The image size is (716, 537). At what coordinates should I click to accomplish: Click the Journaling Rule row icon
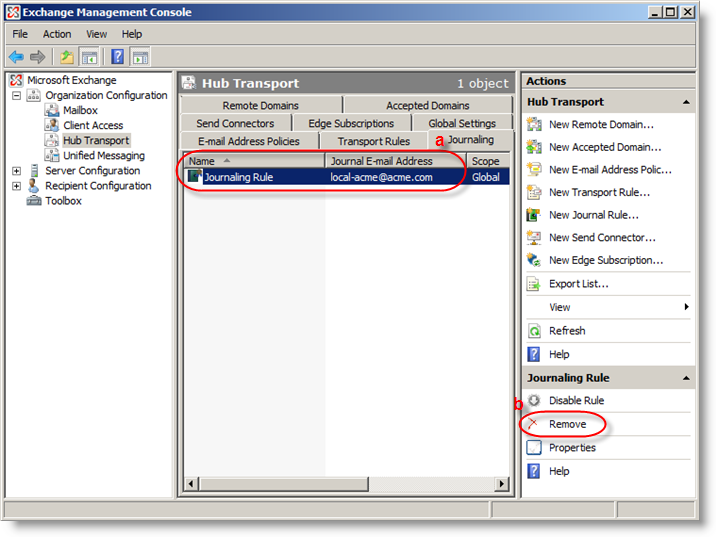[195, 176]
